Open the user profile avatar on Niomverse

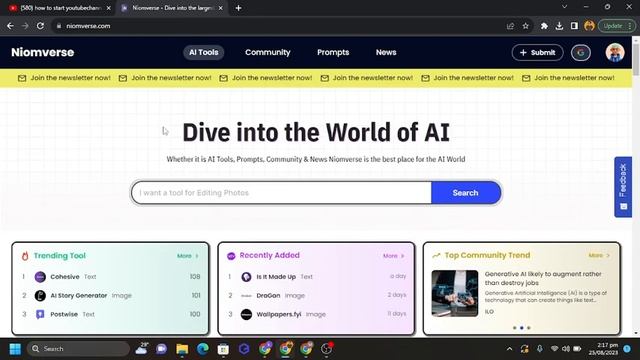coord(615,53)
